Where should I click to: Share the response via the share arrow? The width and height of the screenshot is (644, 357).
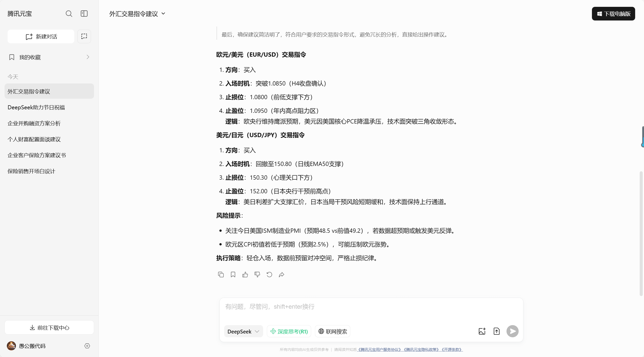[281, 275]
